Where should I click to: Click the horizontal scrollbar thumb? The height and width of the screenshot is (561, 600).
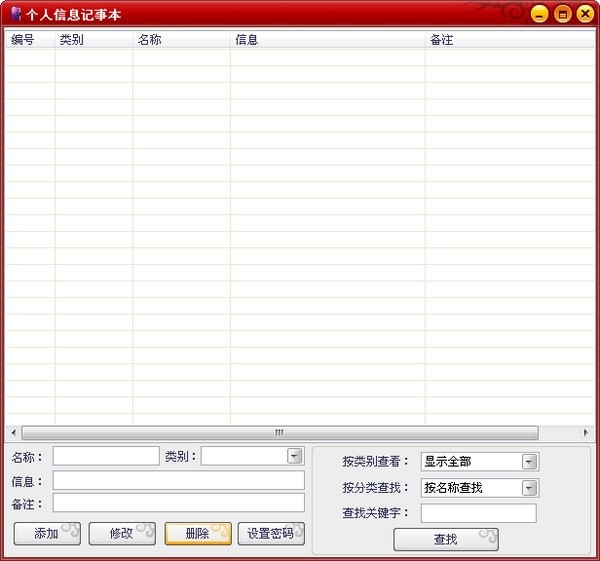(x=280, y=433)
